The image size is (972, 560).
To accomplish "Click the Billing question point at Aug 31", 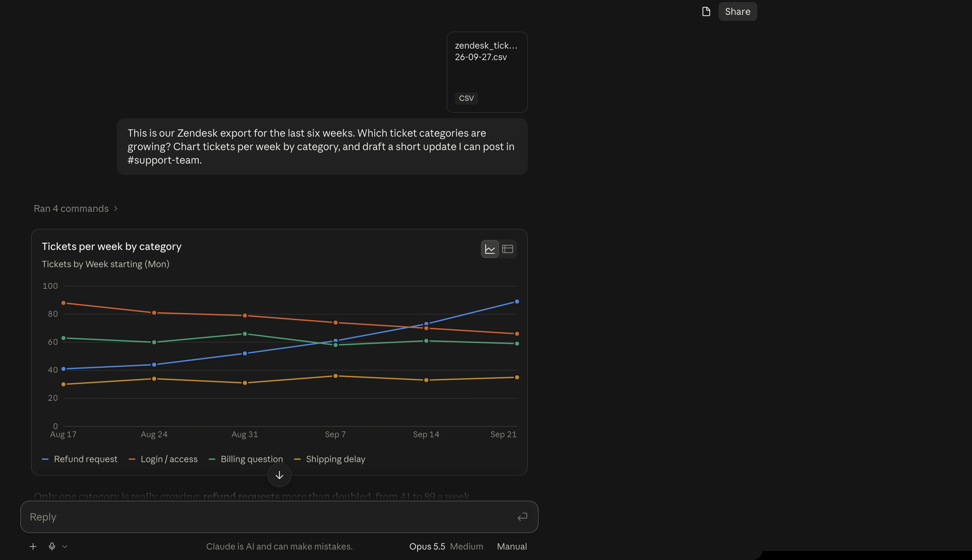I will pos(245,334).
